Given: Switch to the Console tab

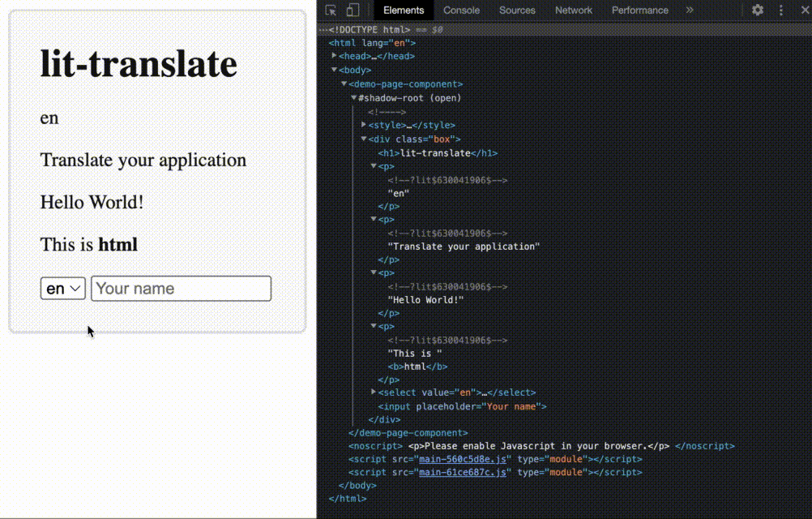Looking at the screenshot, I should pyautogui.click(x=461, y=11).
